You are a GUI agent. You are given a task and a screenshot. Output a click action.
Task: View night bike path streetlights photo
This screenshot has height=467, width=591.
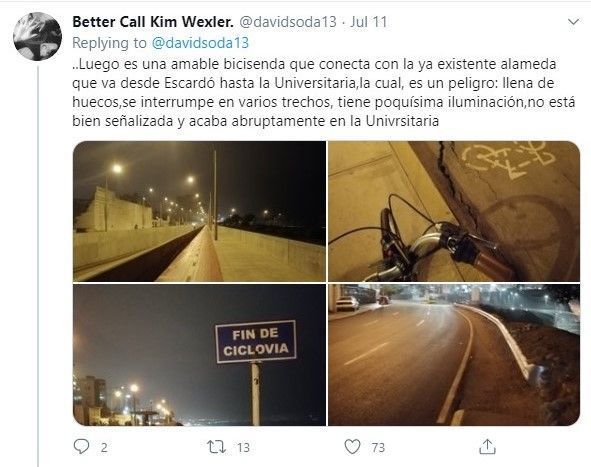[x=199, y=211]
